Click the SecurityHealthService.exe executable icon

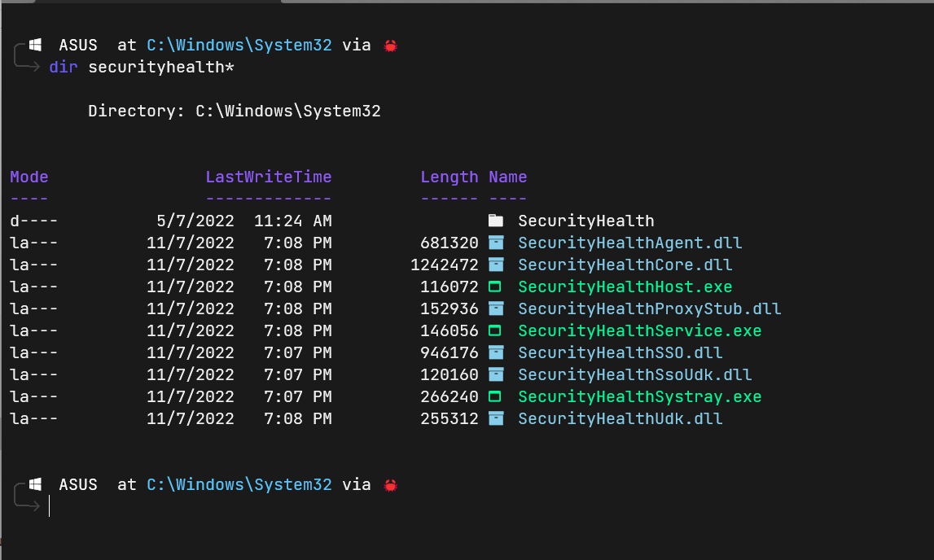click(x=495, y=330)
